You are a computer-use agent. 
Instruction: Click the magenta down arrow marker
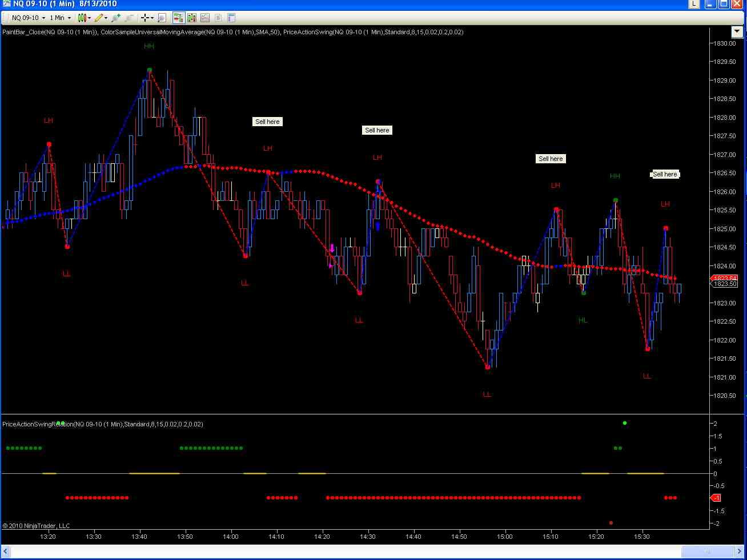tap(332, 248)
